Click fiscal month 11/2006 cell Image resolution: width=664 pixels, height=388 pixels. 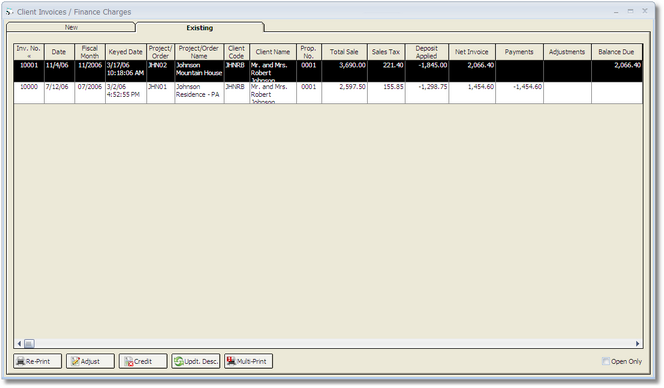(x=90, y=71)
